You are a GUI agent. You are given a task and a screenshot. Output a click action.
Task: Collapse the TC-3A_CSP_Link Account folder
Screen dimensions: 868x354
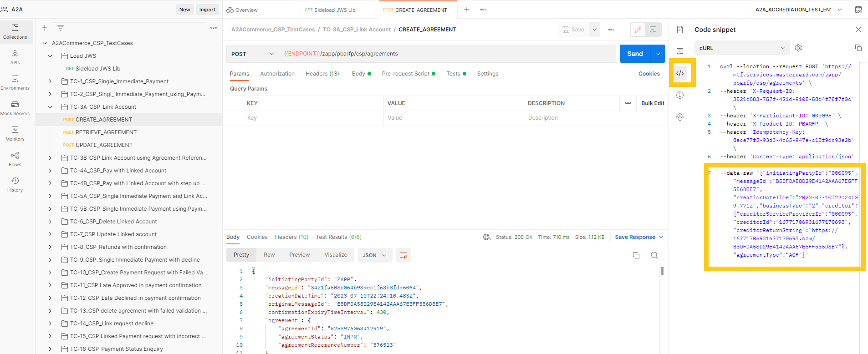point(50,107)
